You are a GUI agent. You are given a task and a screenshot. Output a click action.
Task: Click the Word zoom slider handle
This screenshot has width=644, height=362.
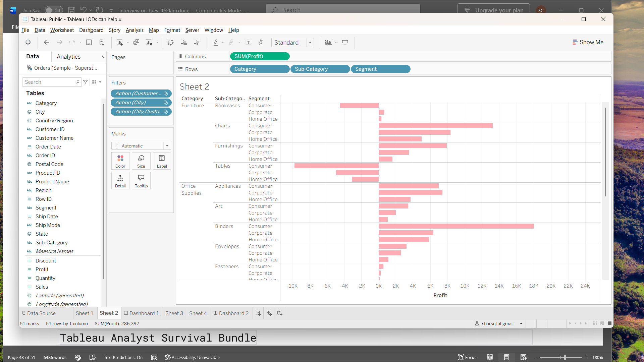pyautogui.click(x=565, y=357)
